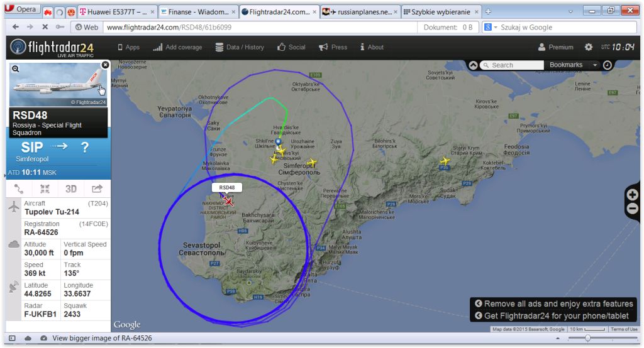Open Add coverage menu

(x=177, y=47)
